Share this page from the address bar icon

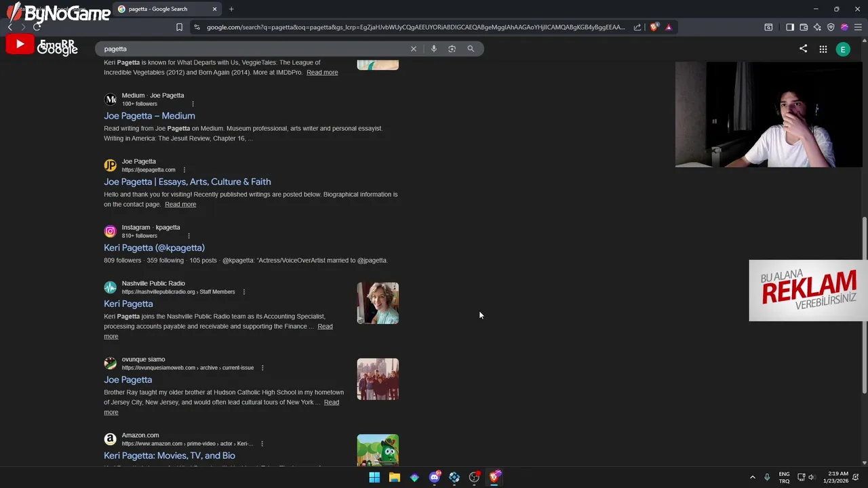click(637, 27)
